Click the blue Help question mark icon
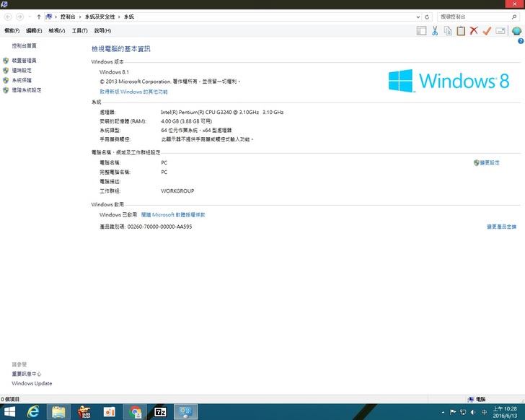525x420 pixels. click(521, 41)
